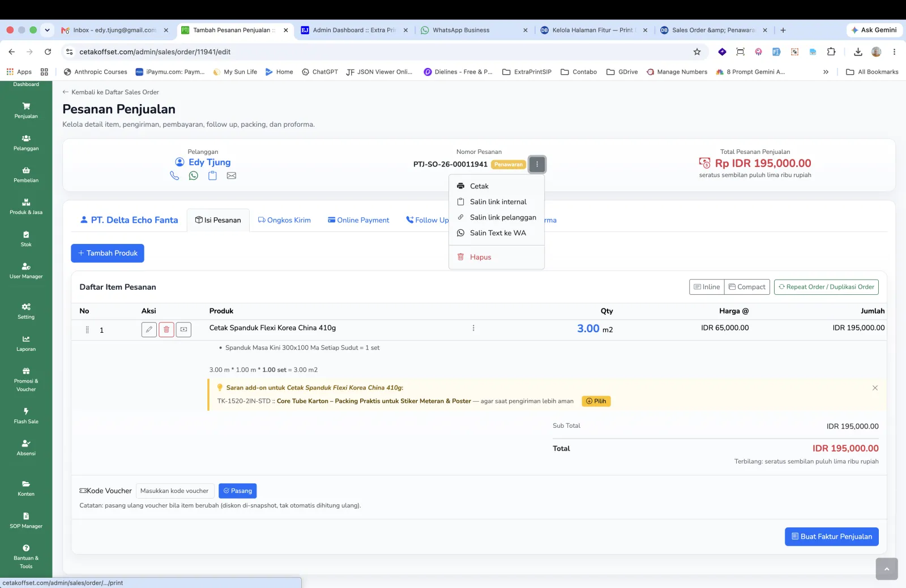
Task: Switch item list to Compact view
Action: pos(747,287)
